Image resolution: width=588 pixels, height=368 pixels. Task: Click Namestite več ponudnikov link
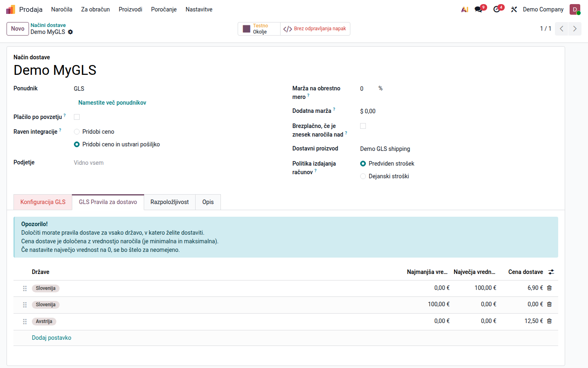click(112, 103)
